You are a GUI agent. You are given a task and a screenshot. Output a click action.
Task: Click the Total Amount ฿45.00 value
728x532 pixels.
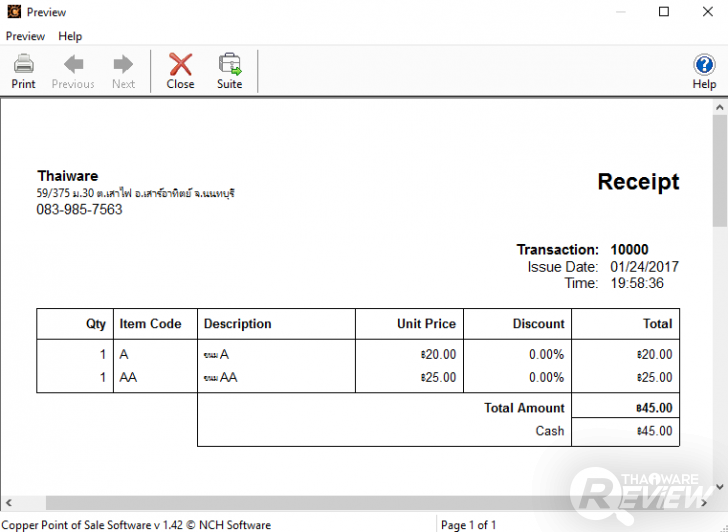[654, 408]
